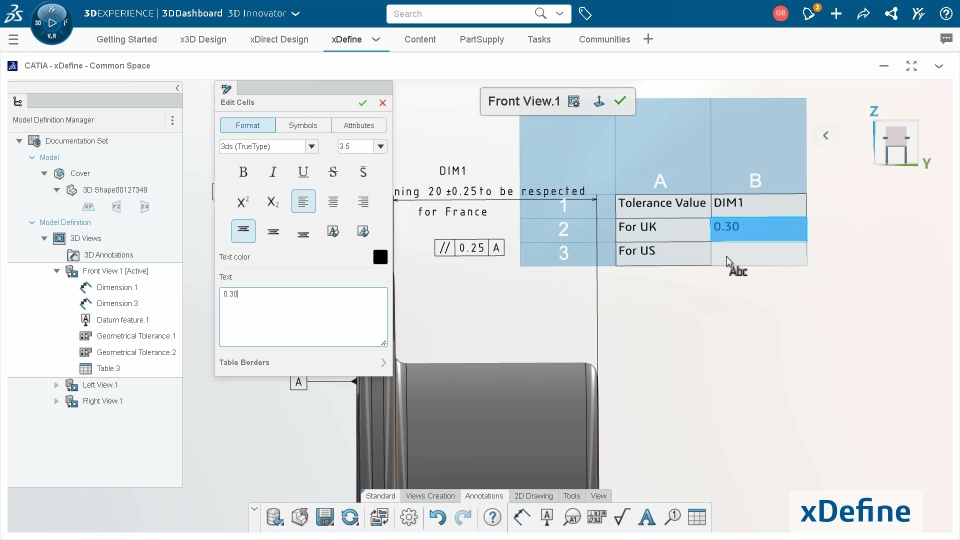
Task: Click the Undo icon in bottom toolbar
Action: click(x=437, y=517)
